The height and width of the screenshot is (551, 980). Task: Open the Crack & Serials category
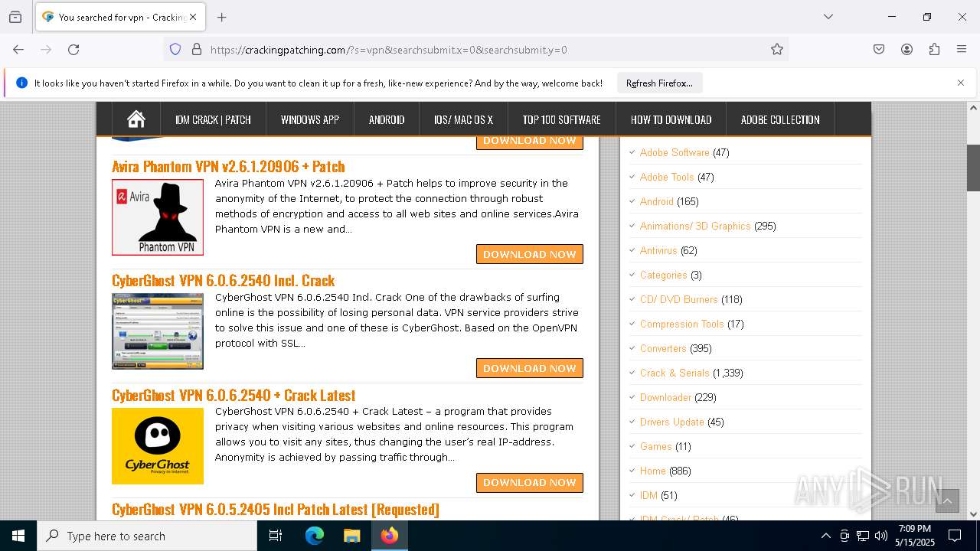675,373
